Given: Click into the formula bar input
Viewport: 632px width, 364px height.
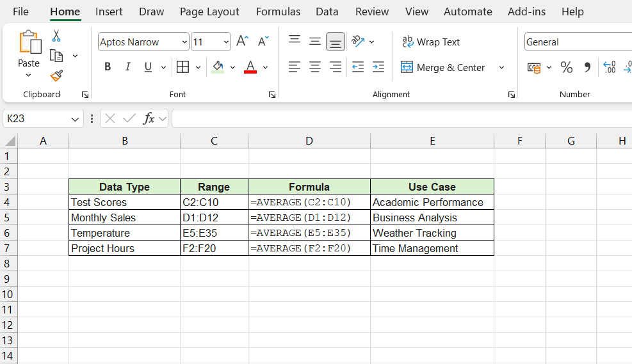Looking at the screenshot, I should tap(402, 118).
